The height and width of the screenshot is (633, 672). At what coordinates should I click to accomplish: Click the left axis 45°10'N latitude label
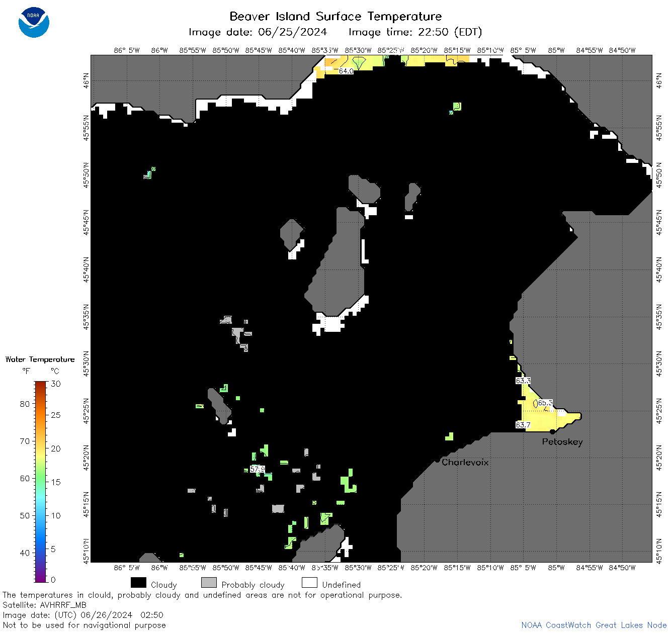tap(87, 551)
